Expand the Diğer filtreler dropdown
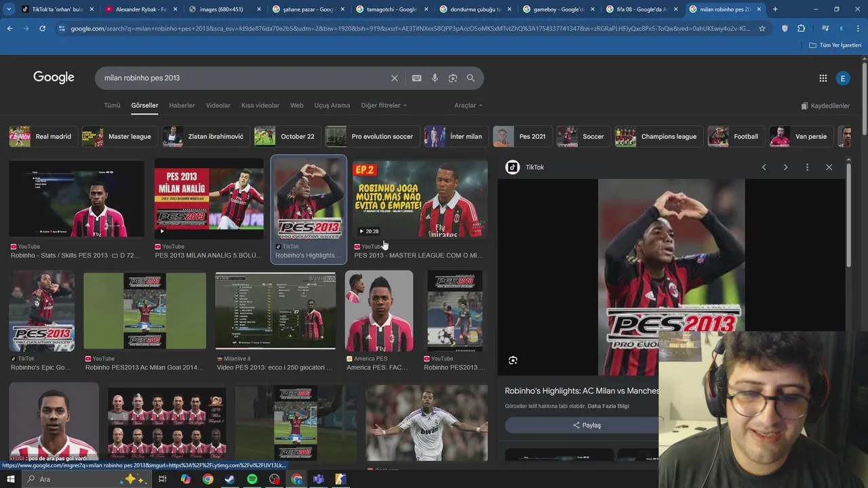868x488 pixels. point(384,106)
